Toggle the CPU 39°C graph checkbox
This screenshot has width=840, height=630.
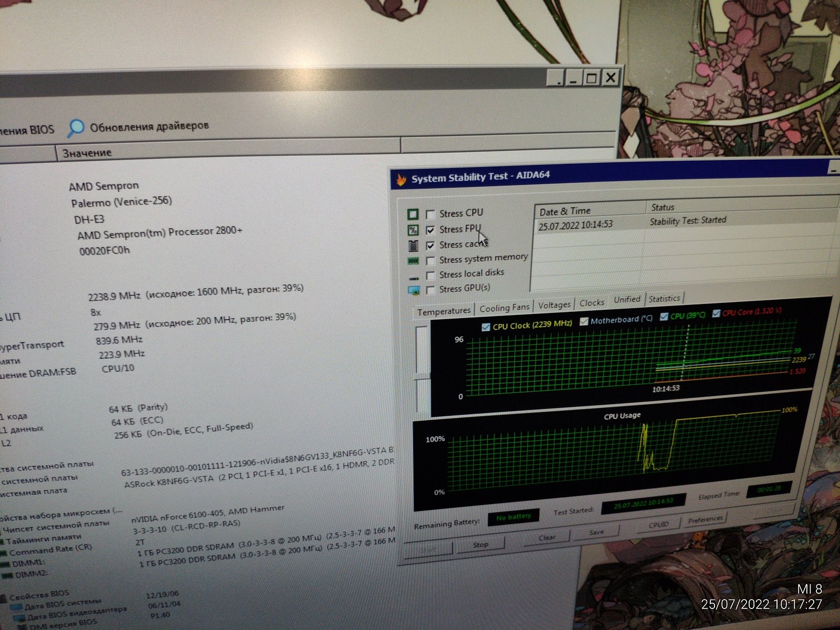pyautogui.click(x=664, y=316)
